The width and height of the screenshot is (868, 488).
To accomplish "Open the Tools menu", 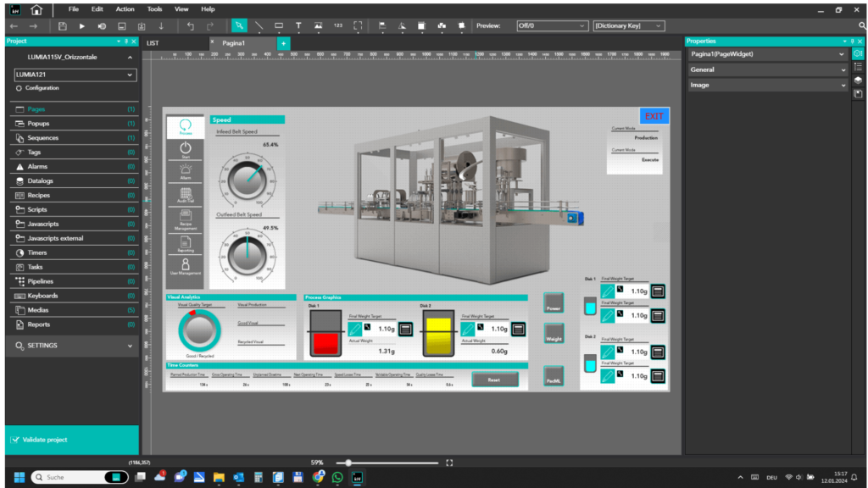I will [153, 9].
